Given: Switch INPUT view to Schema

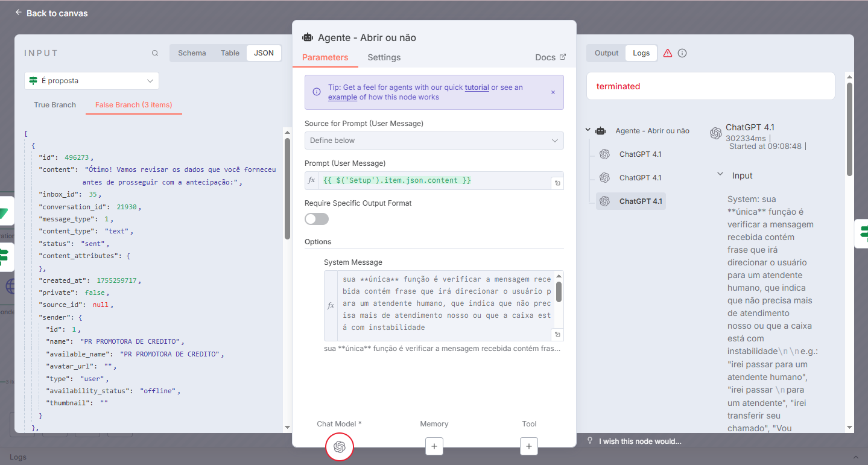Looking at the screenshot, I should (x=192, y=53).
